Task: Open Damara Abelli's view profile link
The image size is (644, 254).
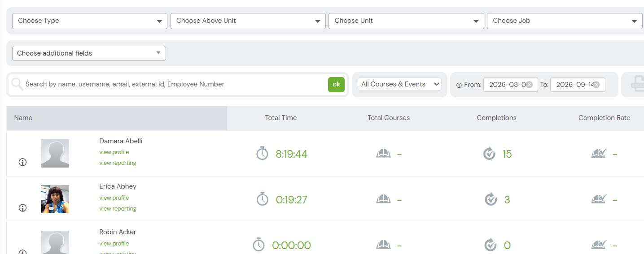Action: 114,152
